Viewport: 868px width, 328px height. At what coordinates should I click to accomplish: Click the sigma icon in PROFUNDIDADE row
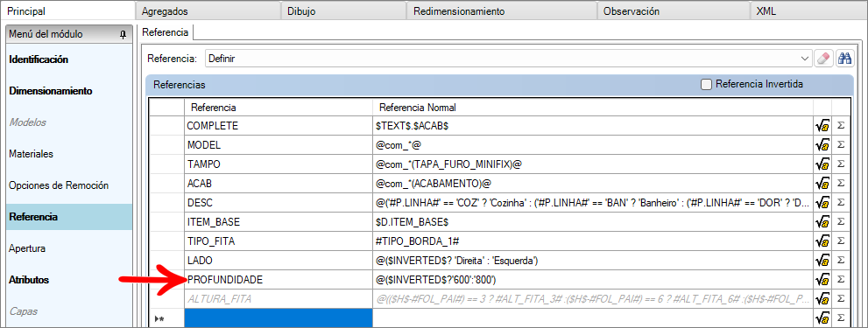(x=840, y=280)
